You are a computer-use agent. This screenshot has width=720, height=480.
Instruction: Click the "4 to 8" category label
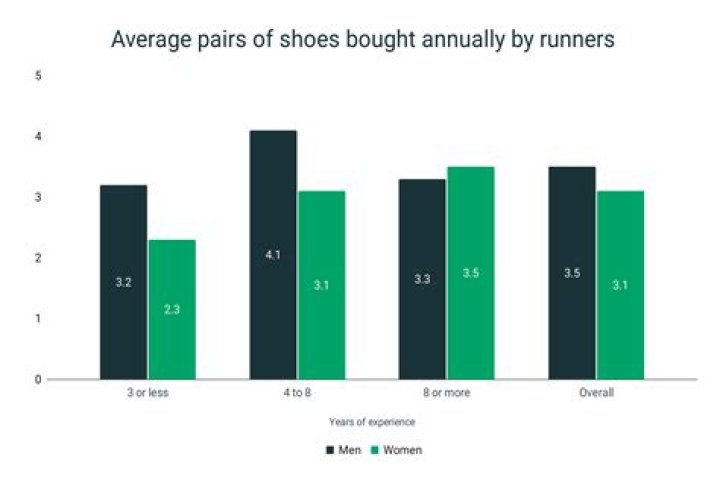(x=297, y=393)
